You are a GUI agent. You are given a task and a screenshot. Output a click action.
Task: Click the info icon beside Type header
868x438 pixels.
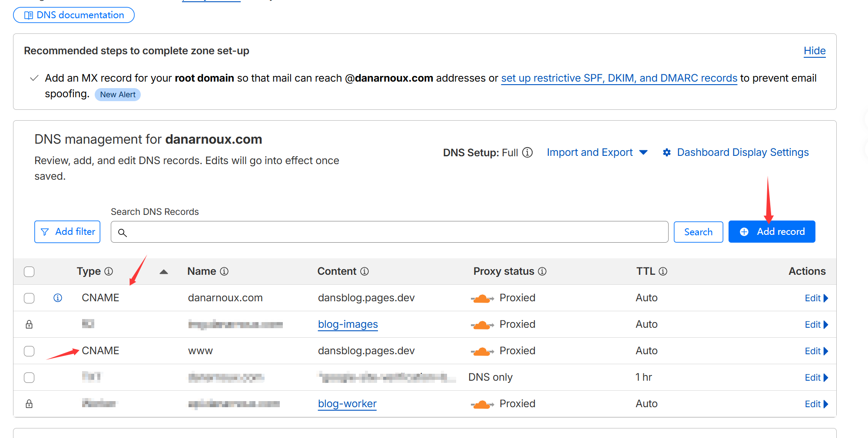[x=109, y=271]
